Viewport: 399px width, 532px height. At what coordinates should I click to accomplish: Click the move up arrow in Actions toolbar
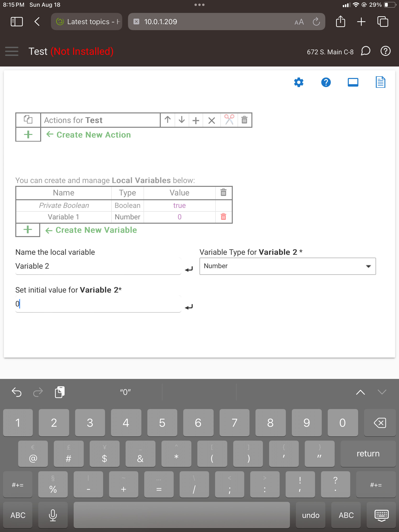click(x=168, y=120)
